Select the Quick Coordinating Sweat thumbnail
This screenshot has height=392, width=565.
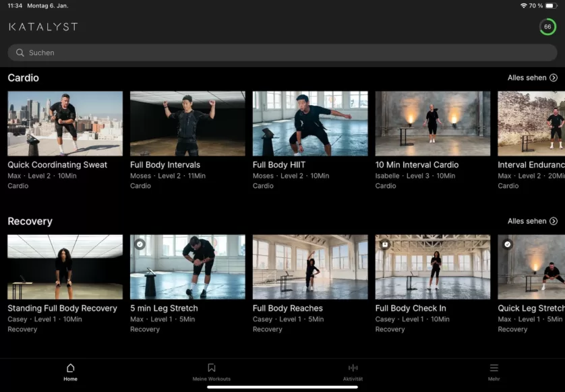click(65, 123)
